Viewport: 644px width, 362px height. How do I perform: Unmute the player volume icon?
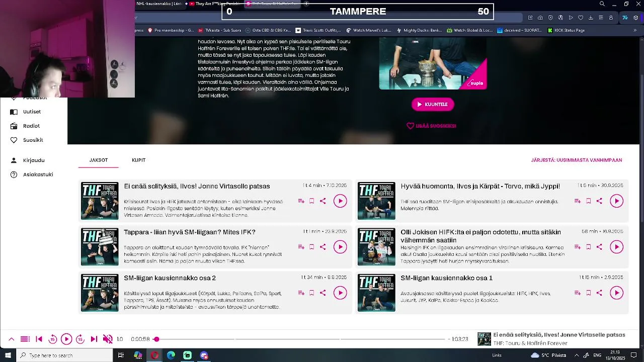pyautogui.click(x=107, y=339)
